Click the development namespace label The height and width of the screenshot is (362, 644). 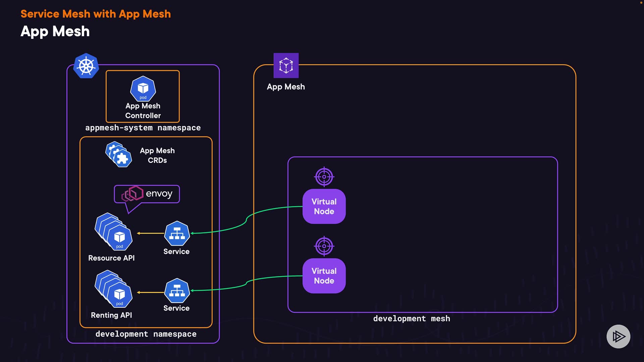pyautogui.click(x=146, y=334)
